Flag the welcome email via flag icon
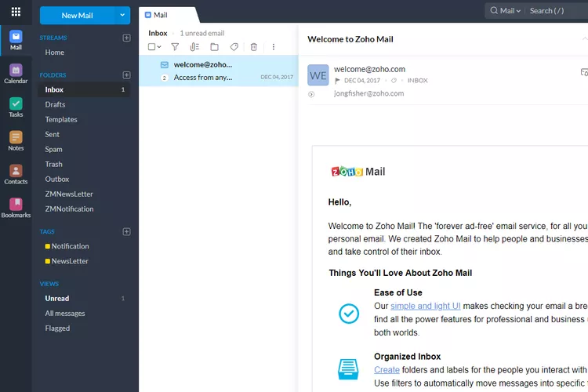Viewport: 588px width, 392px height. click(337, 81)
